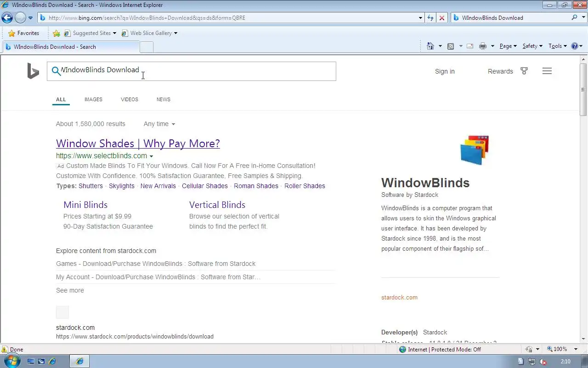Screen dimensions: 588x368
Task: Click the browser Forward arrow button
Action: click(x=20, y=18)
